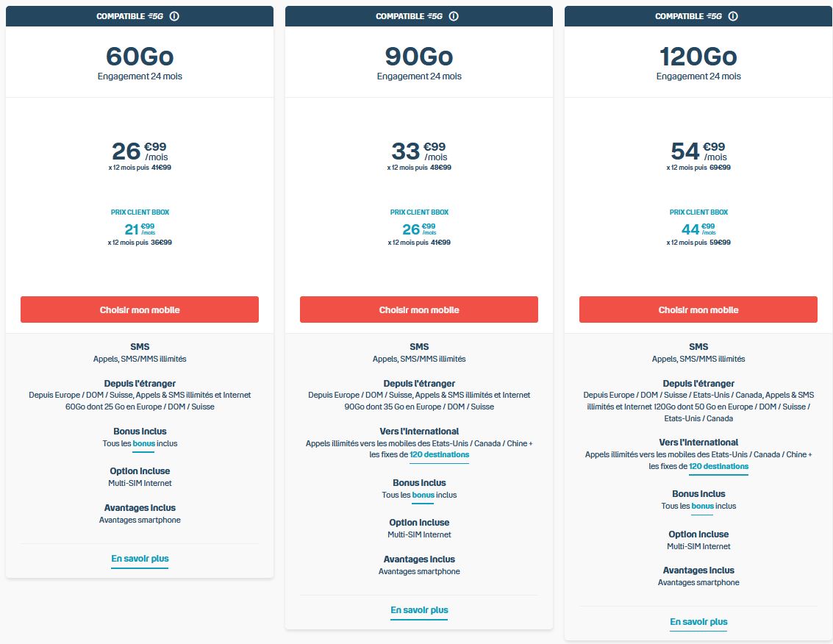Click 5G logo on 120Go plan header

[715, 16]
